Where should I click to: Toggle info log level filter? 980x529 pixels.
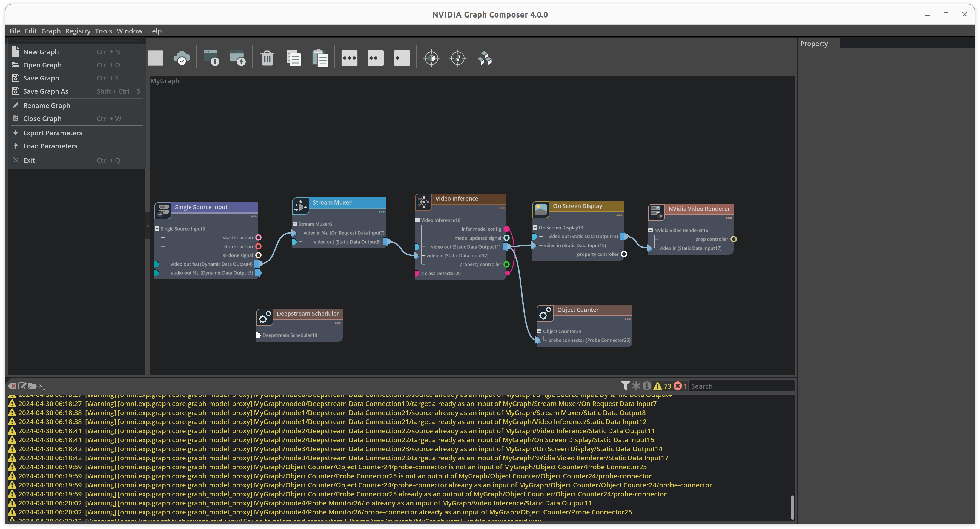tap(647, 386)
